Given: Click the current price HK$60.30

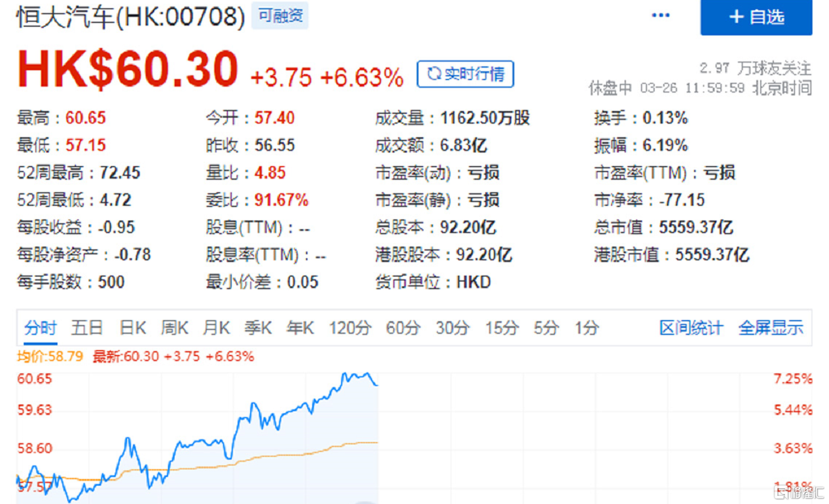Looking at the screenshot, I should [x=127, y=69].
